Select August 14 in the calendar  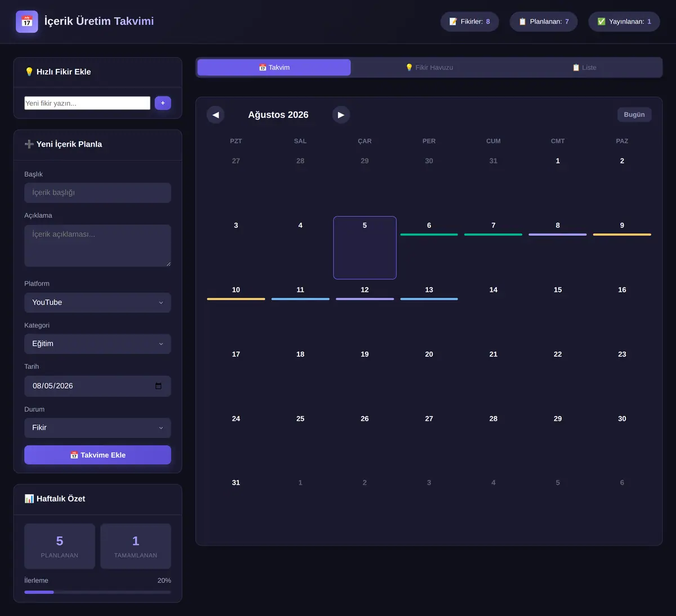pos(493,312)
